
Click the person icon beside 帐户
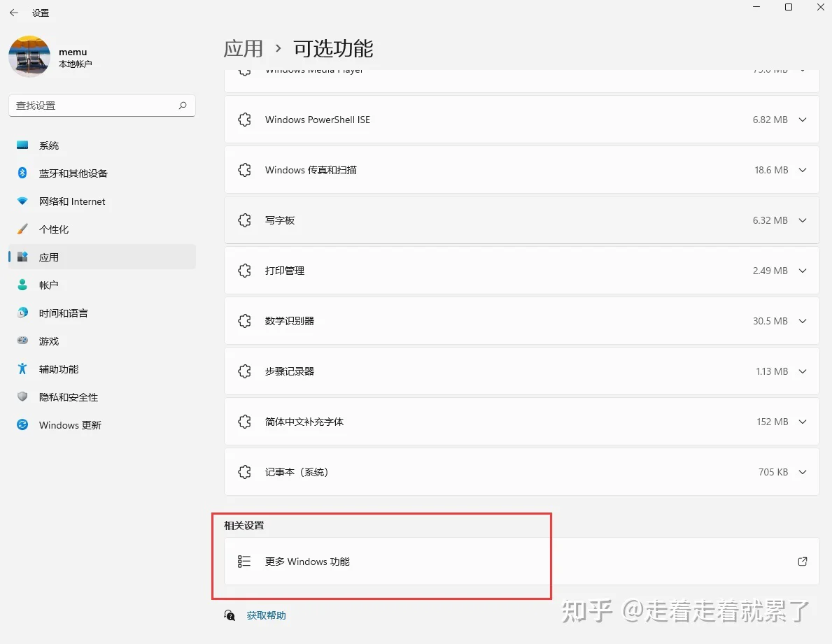pos(22,285)
